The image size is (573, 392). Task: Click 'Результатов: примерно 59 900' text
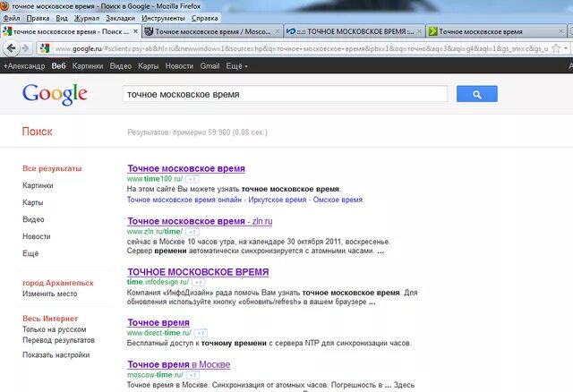click(x=197, y=132)
